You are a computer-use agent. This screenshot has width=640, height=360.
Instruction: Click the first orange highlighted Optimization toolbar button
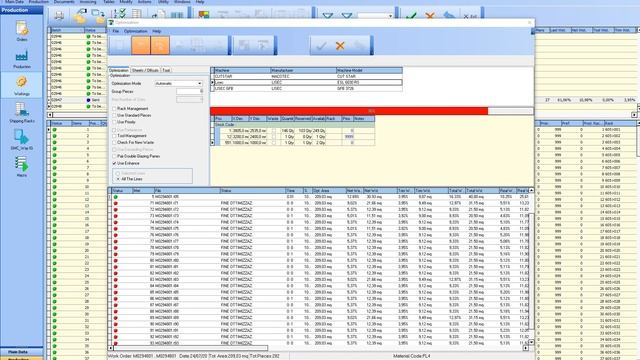click(x=140, y=45)
